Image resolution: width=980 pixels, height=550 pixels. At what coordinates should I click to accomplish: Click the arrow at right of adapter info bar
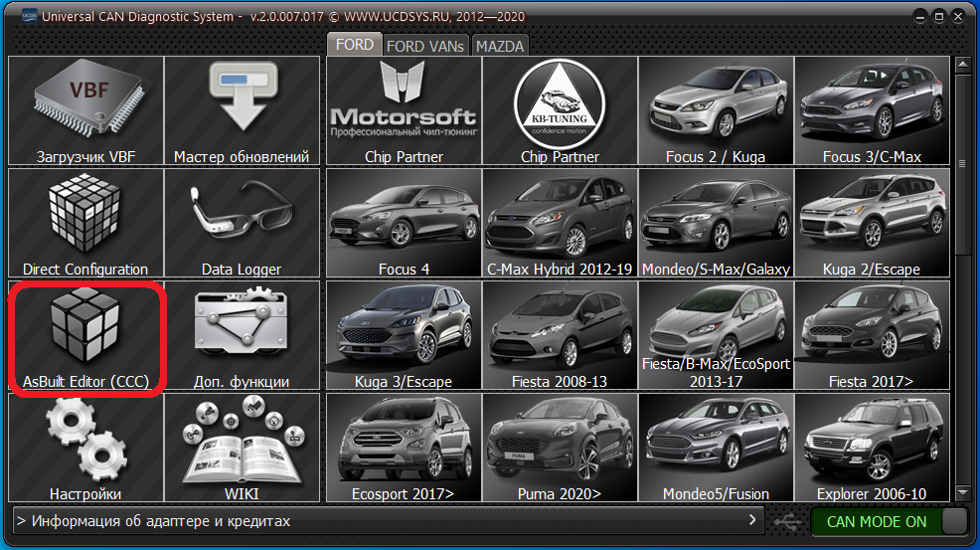[751, 520]
